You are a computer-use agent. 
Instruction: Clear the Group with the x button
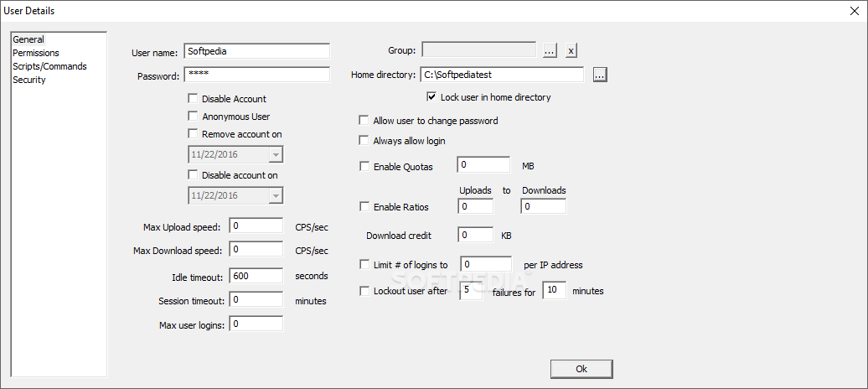pos(571,50)
